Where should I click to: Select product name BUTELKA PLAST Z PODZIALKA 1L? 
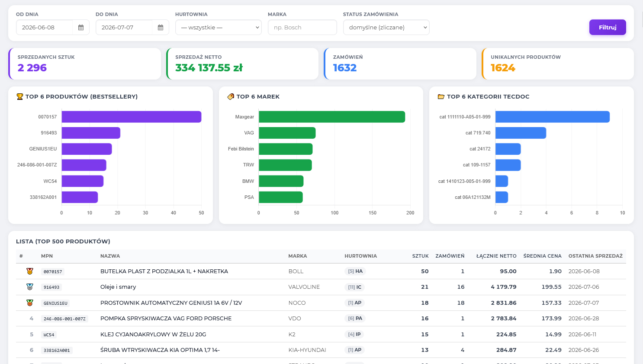point(164,271)
